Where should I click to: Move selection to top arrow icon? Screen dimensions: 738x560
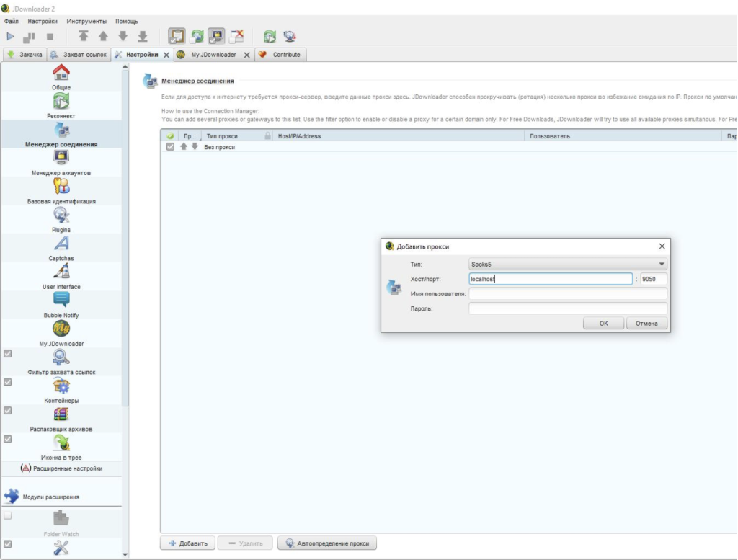(84, 36)
